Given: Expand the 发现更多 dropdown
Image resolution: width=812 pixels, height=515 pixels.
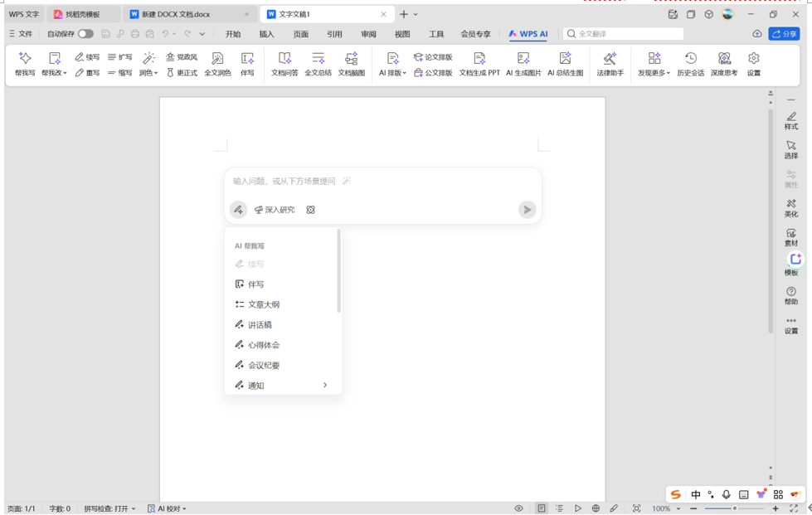Looking at the screenshot, I should click(x=654, y=64).
